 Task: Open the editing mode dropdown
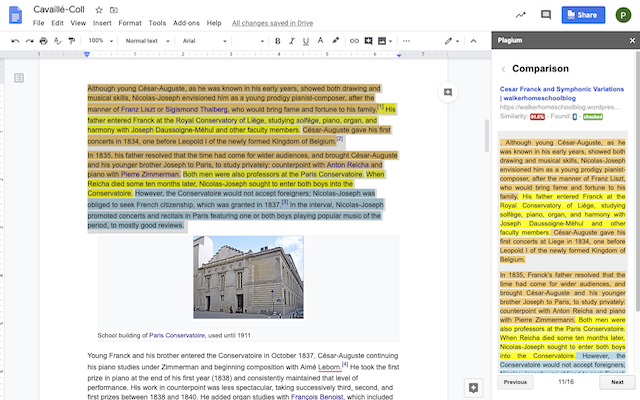coord(452,41)
